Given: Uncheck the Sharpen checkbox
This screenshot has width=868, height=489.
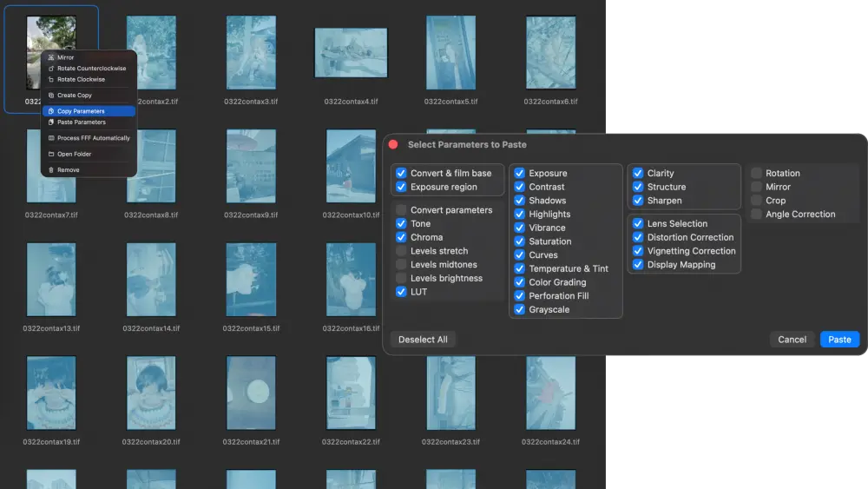Looking at the screenshot, I should pyautogui.click(x=638, y=201).
